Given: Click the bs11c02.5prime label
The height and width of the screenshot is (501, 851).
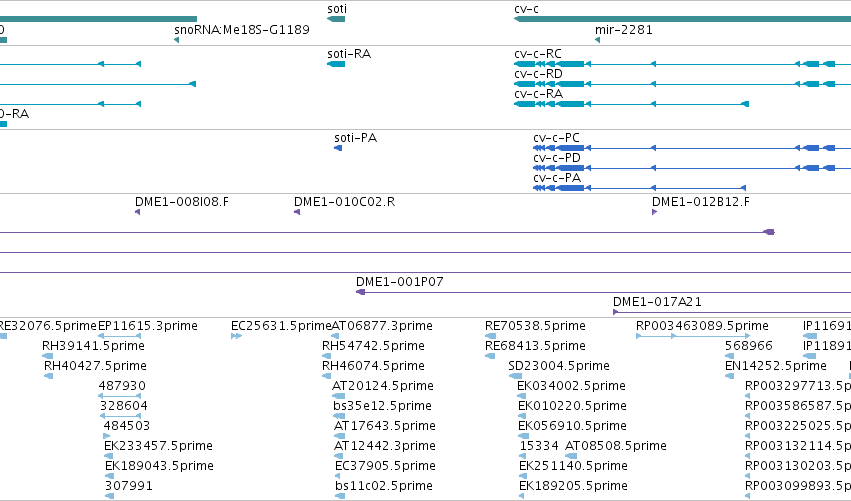Looking at the screenshot, I should click(x=384, y=486).
